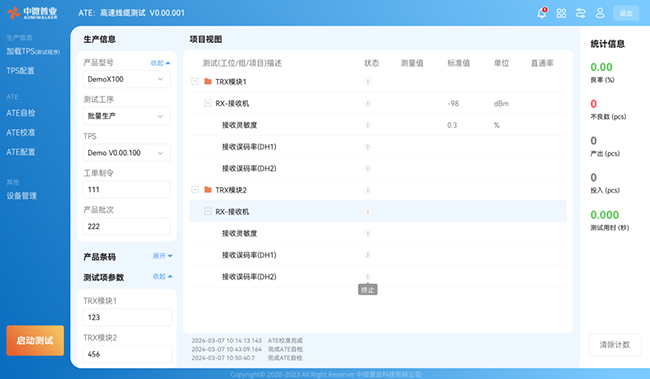Expand the 产品条码 section with 展开

[162, 256]
